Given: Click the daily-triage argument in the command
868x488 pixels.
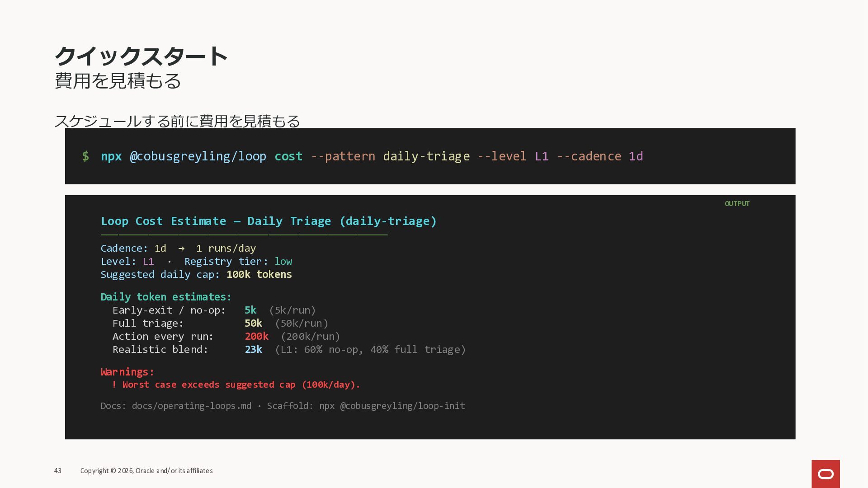Looking at the screenshot, I should [x=426, y=156].
